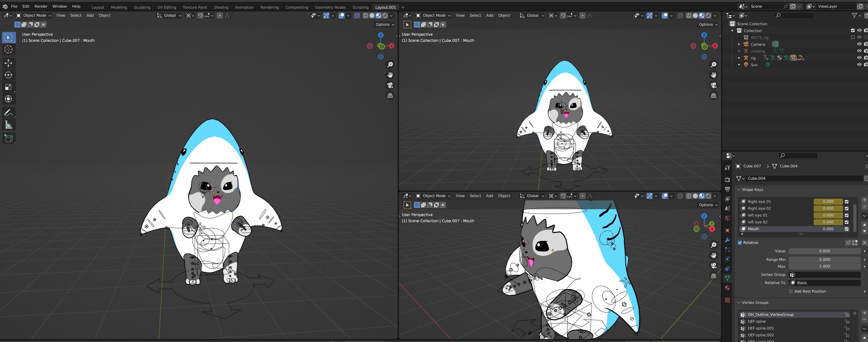868x342 pixels.
Task: Enable Add Rest Position checkbox
Action: coord(790,291)
